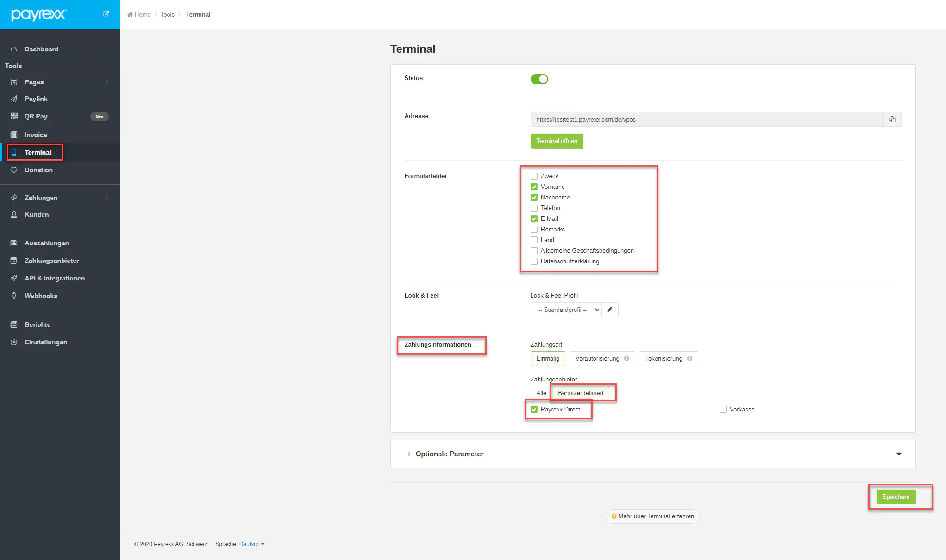Toggle the Status switch off
Image resolution: width=946 pixels, height=560 pixels.
point(539,79)
